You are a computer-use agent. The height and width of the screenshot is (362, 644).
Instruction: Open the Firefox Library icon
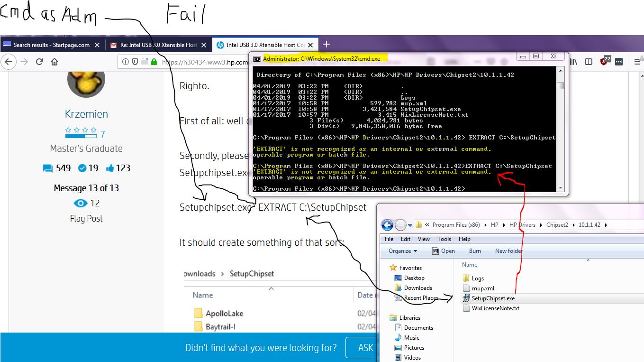click(574, 62)
